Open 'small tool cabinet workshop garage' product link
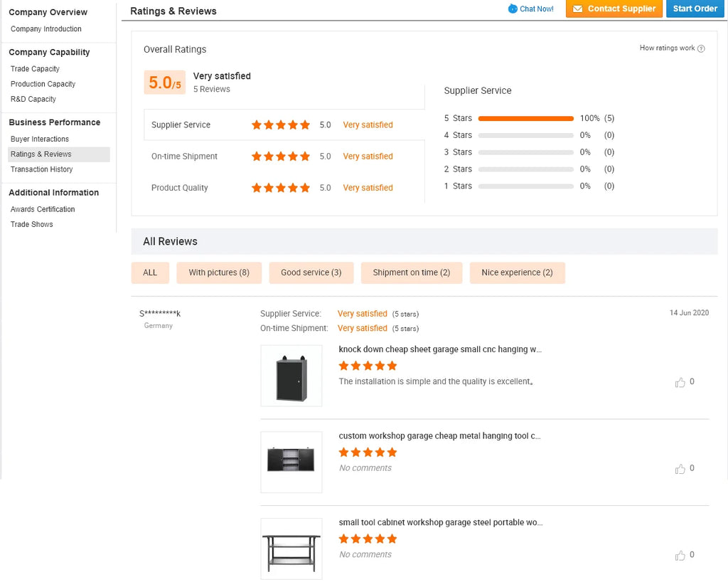Viewport: 728px width, 587px height. pyautogui.click(x=441, y=522)
